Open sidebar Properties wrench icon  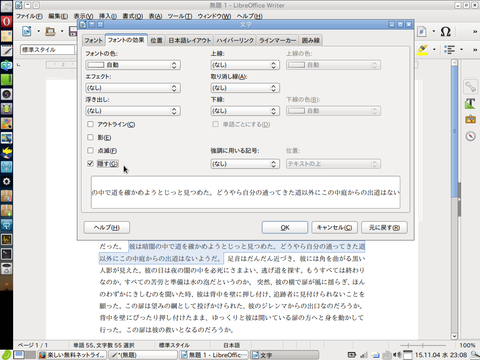click(x=470, y=87)
